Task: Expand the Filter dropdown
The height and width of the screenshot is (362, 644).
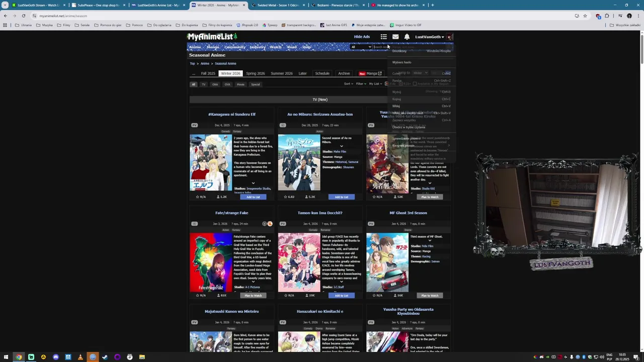Action: point(361,84)
